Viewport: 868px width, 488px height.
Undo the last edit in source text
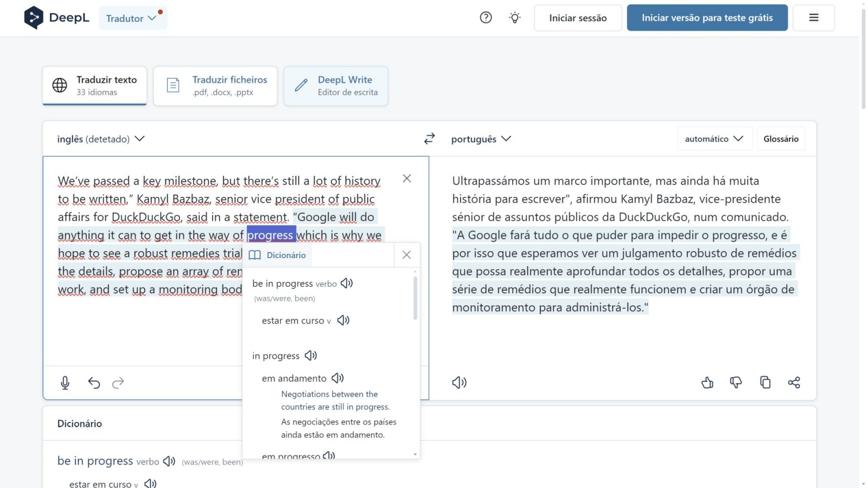pyautogui.click(x=94, y=383)
